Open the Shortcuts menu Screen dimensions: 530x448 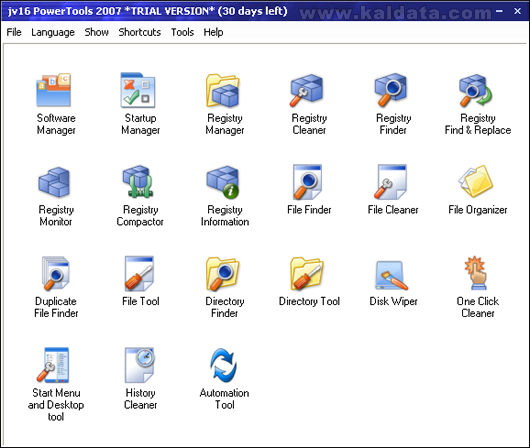[140, 32]
